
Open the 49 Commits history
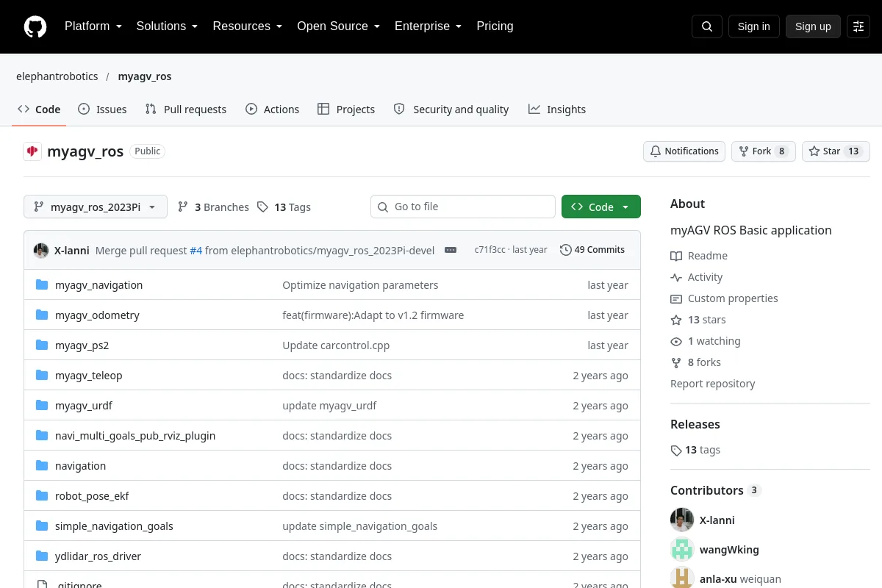(x=592, y=250)
